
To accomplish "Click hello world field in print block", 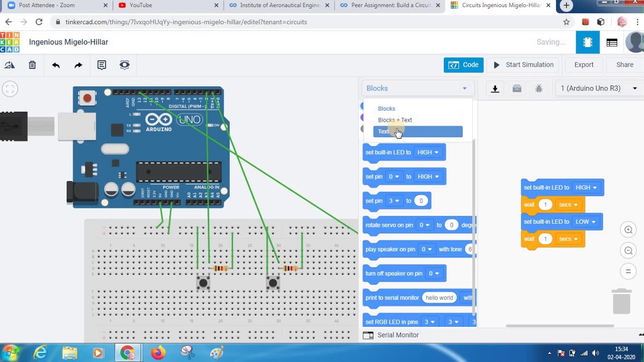I will coord(439,298).
